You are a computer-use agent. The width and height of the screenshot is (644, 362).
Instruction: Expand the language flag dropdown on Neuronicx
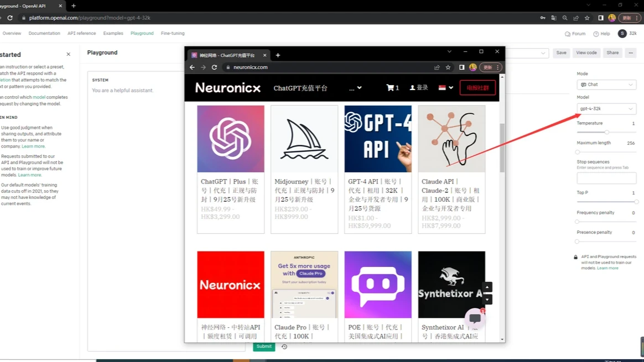click(x=445, y=87)
